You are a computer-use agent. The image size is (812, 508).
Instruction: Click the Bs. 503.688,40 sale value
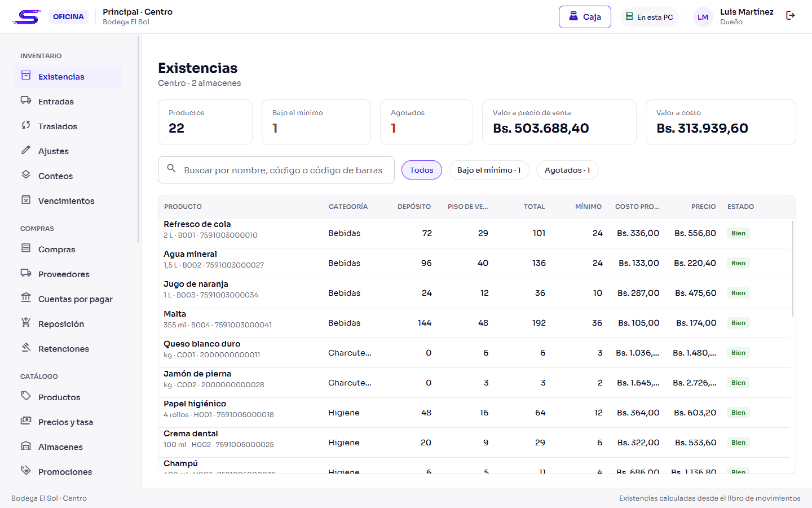(541, 128)
